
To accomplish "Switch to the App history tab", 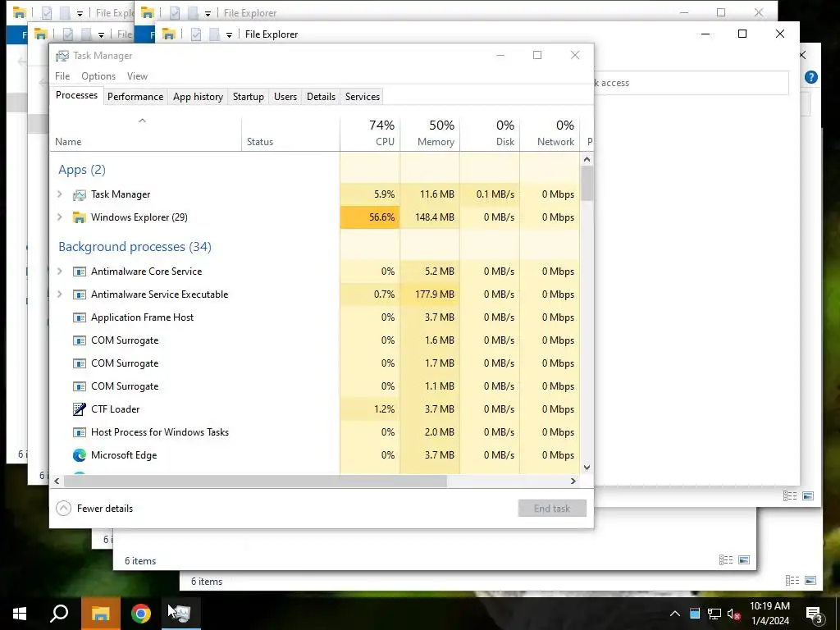I will pyautogui.click(x=198, y=97).
